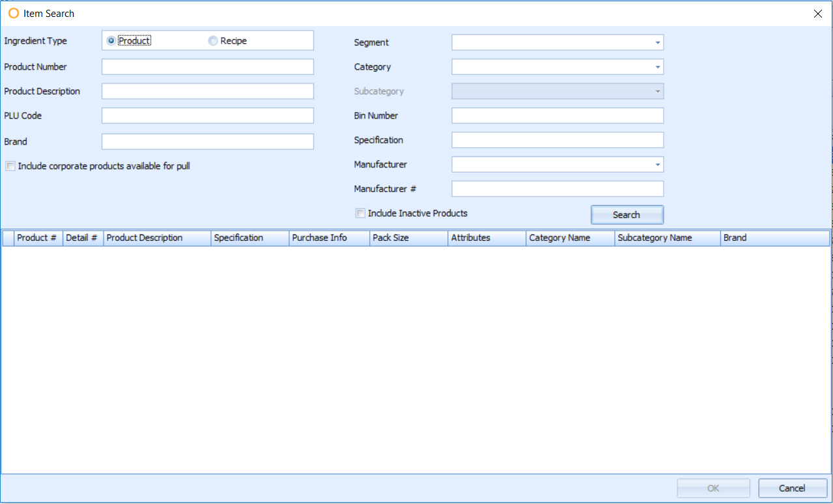The image size is (833, 504).
Task: Click into the Product Number field
Action: point(207,67)
